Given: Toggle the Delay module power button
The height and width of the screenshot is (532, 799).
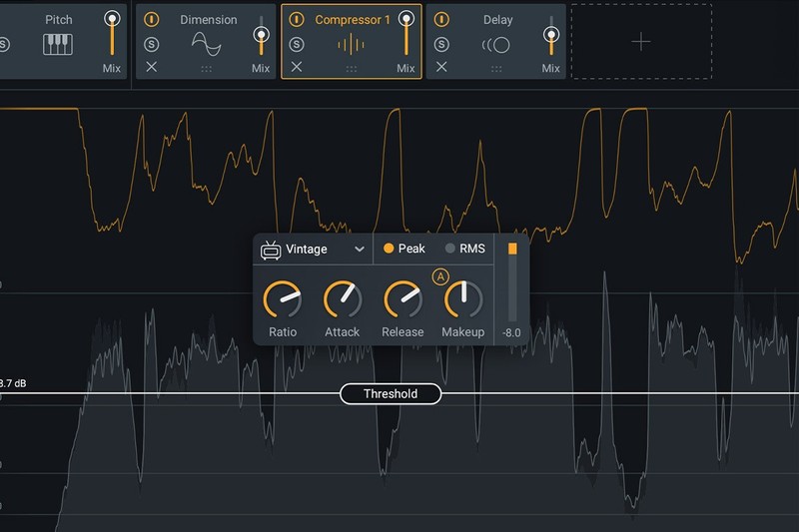Looking at the screenshot, I should click(x=441, y=19).
